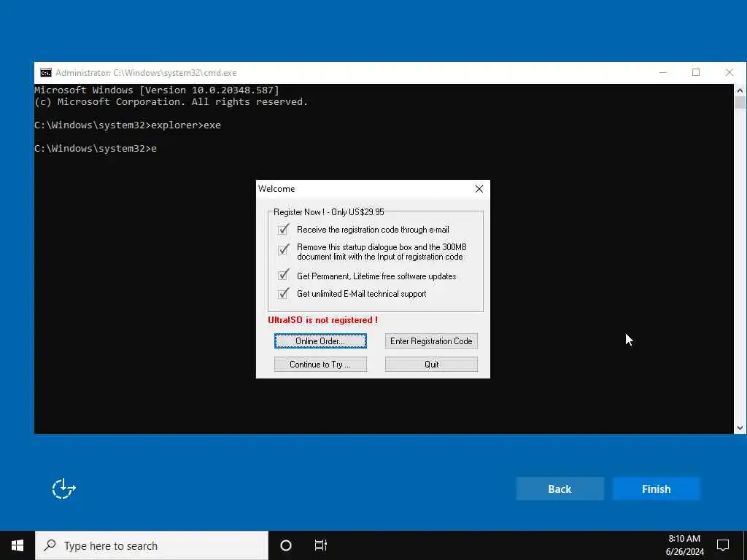The width and height of the screenshot is (747, 560).
Task: Toggle checkmark beside Get unlimited E-Mail support
Action: 284,293
